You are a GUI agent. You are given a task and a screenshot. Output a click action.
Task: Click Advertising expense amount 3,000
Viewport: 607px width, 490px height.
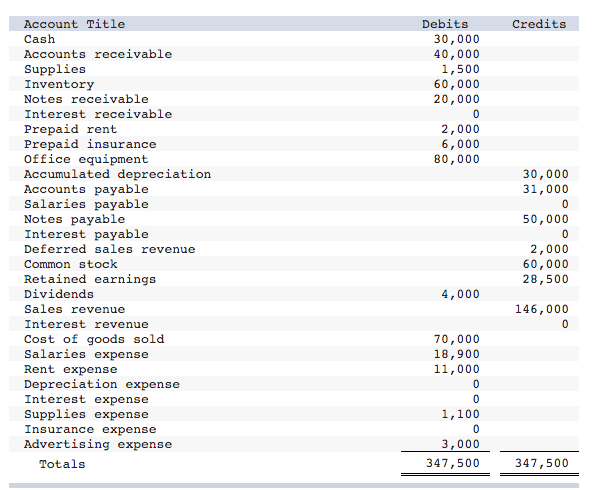click(460, 444)
